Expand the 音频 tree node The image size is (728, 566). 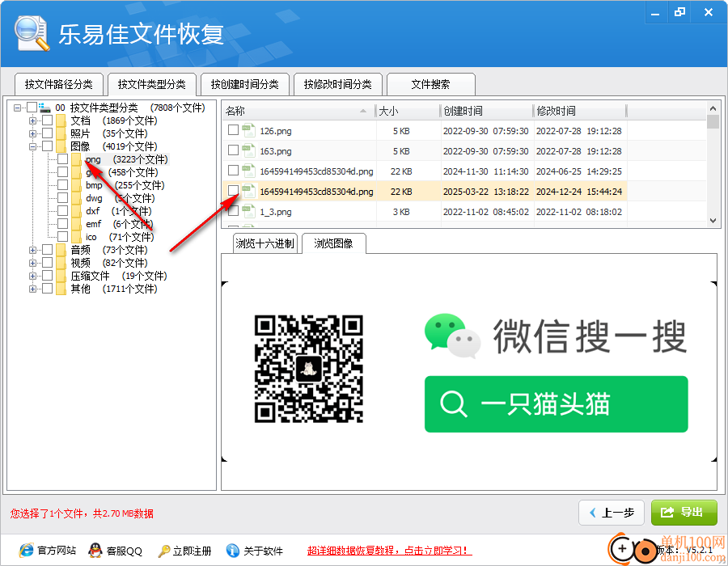click(32, 250)
